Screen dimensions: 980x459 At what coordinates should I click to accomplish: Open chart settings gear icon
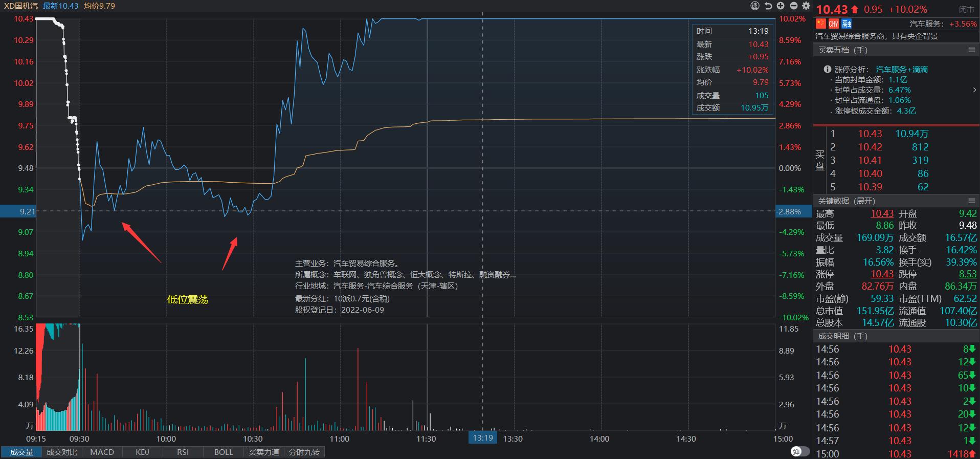[806, 6]
